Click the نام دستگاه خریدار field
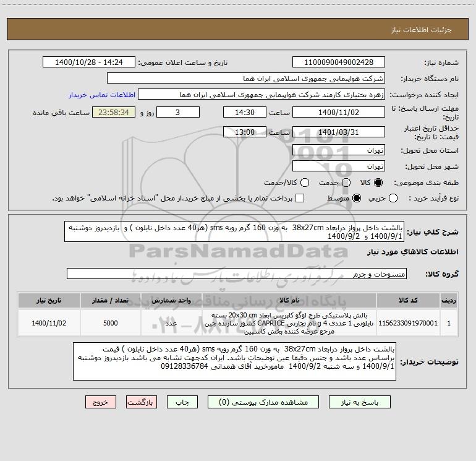Viewport: 476px width, 461px height. click(x=246, y=79)
